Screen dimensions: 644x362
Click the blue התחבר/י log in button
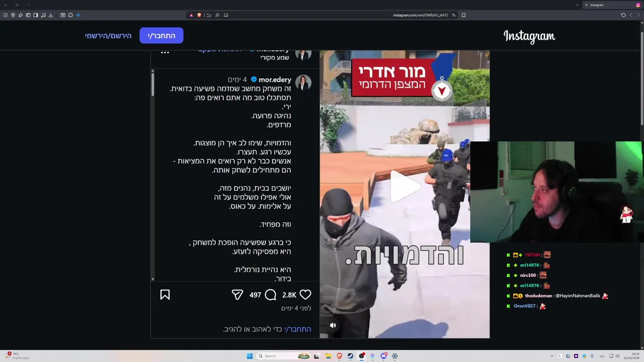coord(162,36)
